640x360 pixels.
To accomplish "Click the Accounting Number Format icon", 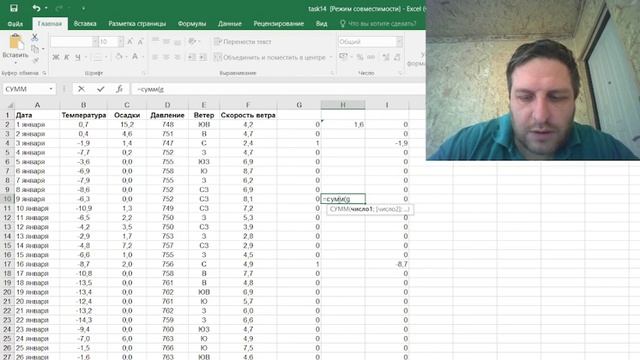I will pyautogui.click(x=343, y=57).
